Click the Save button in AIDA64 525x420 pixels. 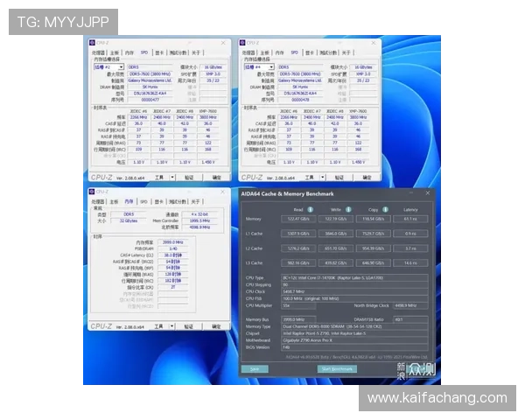pyautogui.click(x=255, y=369)
